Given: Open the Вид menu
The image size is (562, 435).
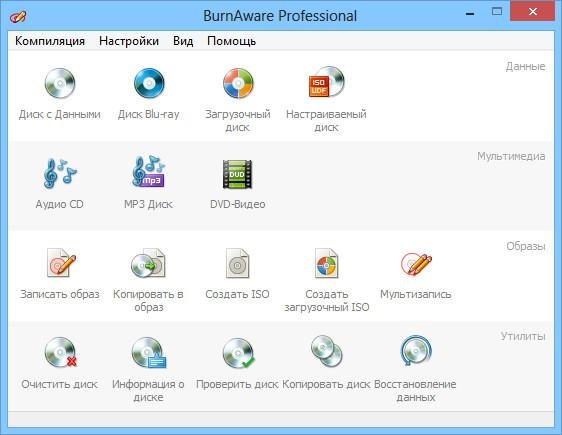Looking at the screenshot, I should point(183,41).
